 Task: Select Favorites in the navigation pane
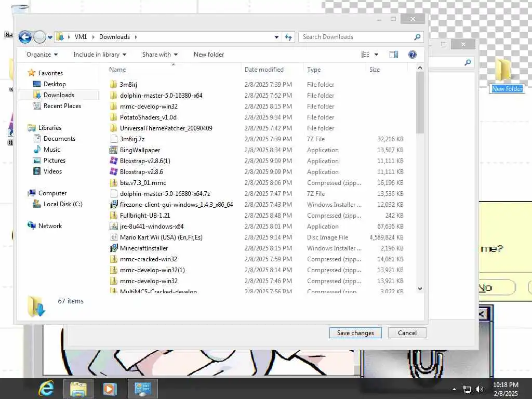click(50, 73)
